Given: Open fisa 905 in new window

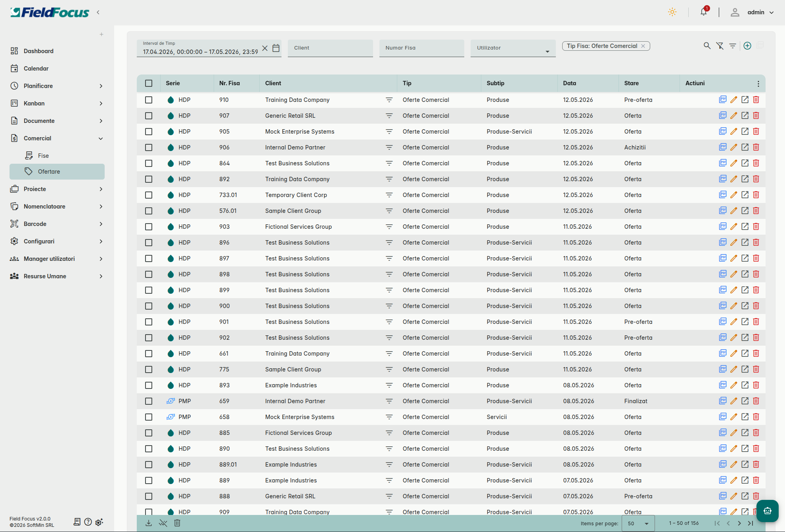Looking at the screenshot, I should (745, 131).
